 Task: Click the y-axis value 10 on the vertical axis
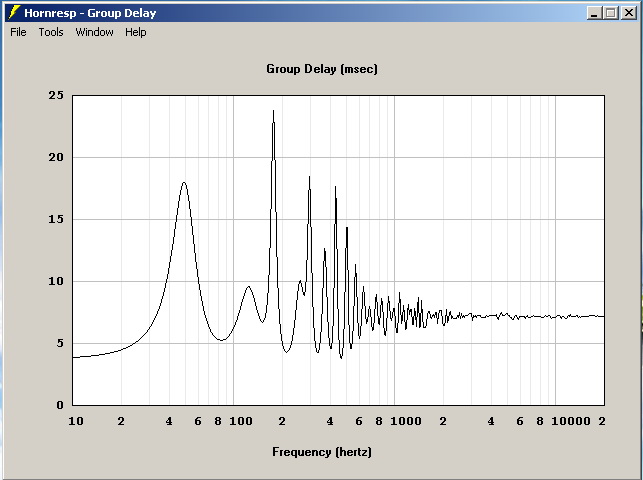click(56, 281)
